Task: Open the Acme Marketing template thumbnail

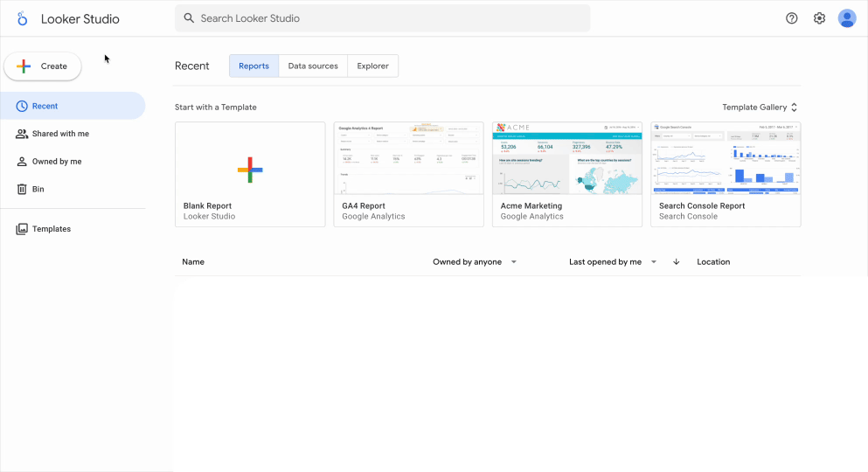Action: point(567,158)
